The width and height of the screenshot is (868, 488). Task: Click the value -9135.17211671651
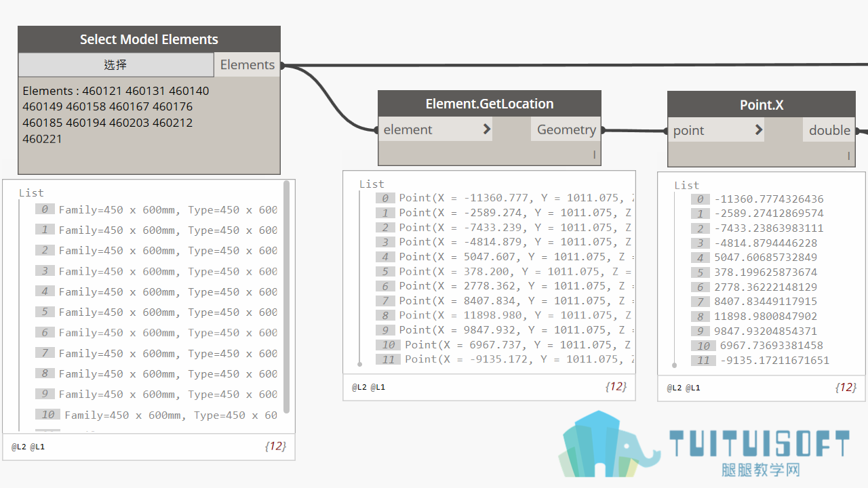[x=775, y=361]
